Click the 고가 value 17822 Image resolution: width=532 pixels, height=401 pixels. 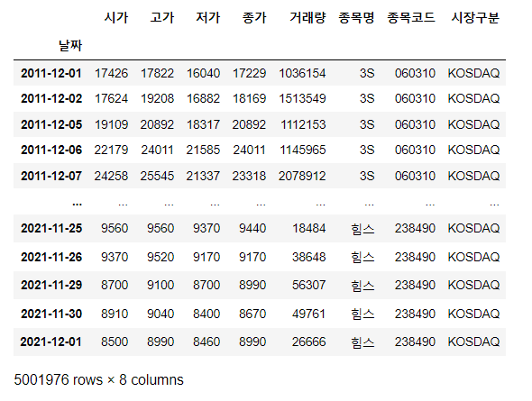click(x=157, y=73)
